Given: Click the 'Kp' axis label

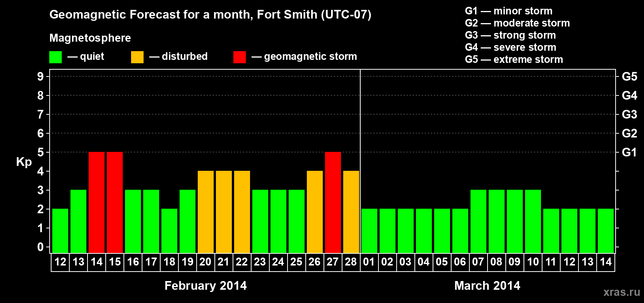Looking at the screenshot, I should [24, 162].
